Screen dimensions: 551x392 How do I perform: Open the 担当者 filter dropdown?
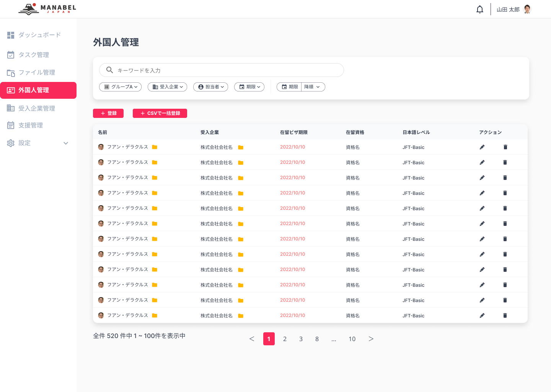(x=210, y=87)
